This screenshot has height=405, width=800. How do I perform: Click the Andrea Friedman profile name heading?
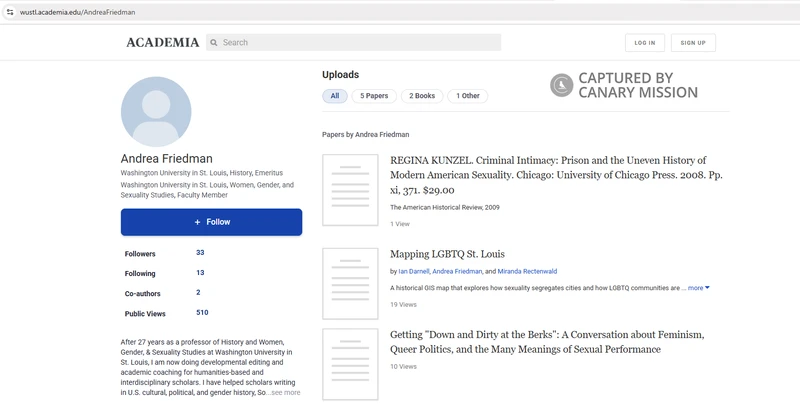pyautogui.click(x=166, y=159)
